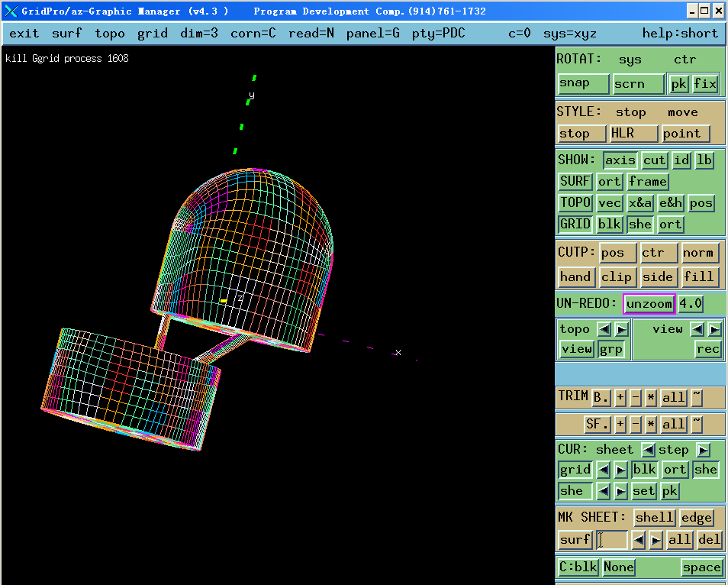Viewport: 728px width, 585px height.
Task: Toggle GRID visibility in SHOW panel
Action: click(x=575, y=225)
